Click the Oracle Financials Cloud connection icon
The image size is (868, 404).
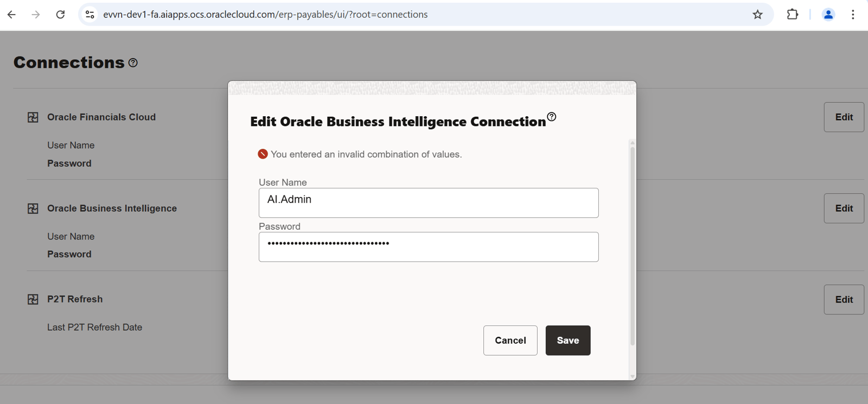coord(33,117)
